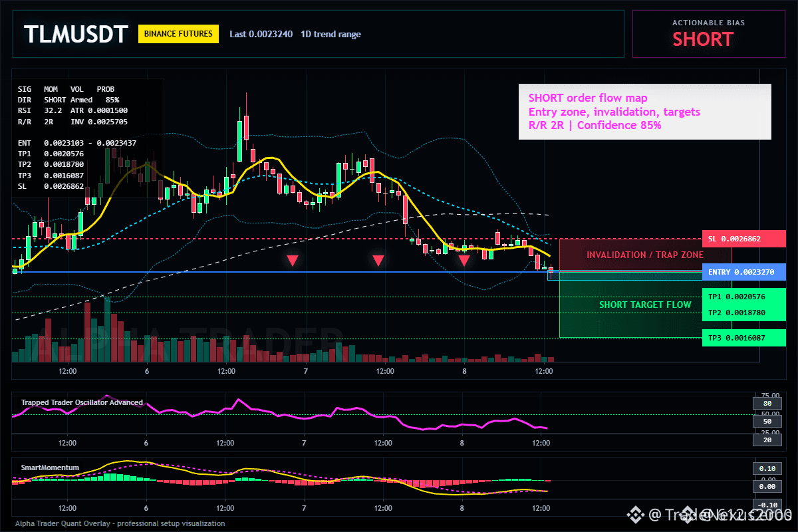Click the main chart day 8 axis label
Viewport: 798px width, 532px height.
(464, 371)
